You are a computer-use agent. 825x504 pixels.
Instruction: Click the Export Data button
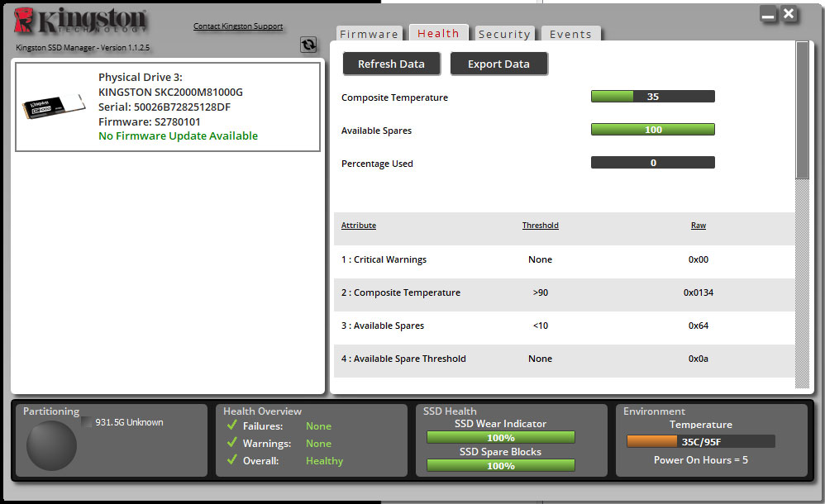tap(498, 64)
